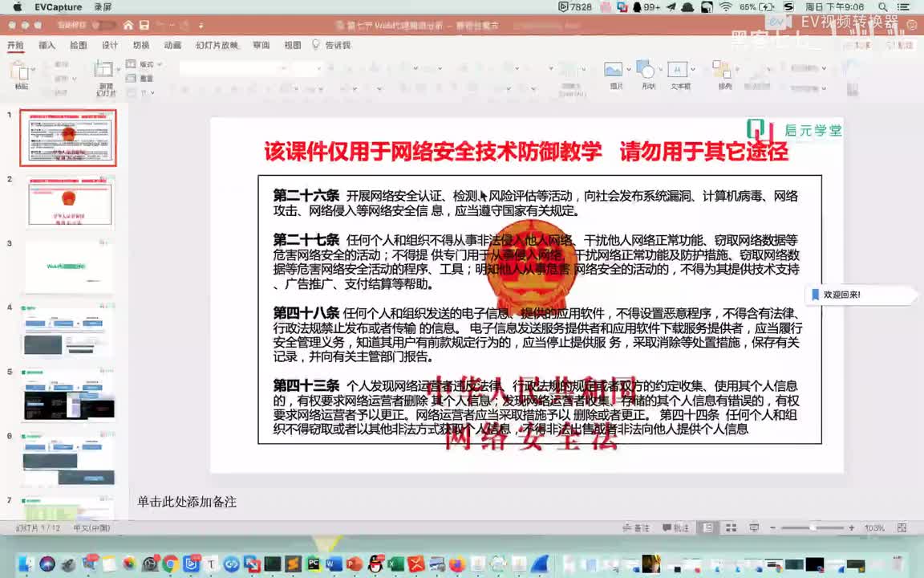Insert a Picture via ribbon icon

[x=613, y=70]
